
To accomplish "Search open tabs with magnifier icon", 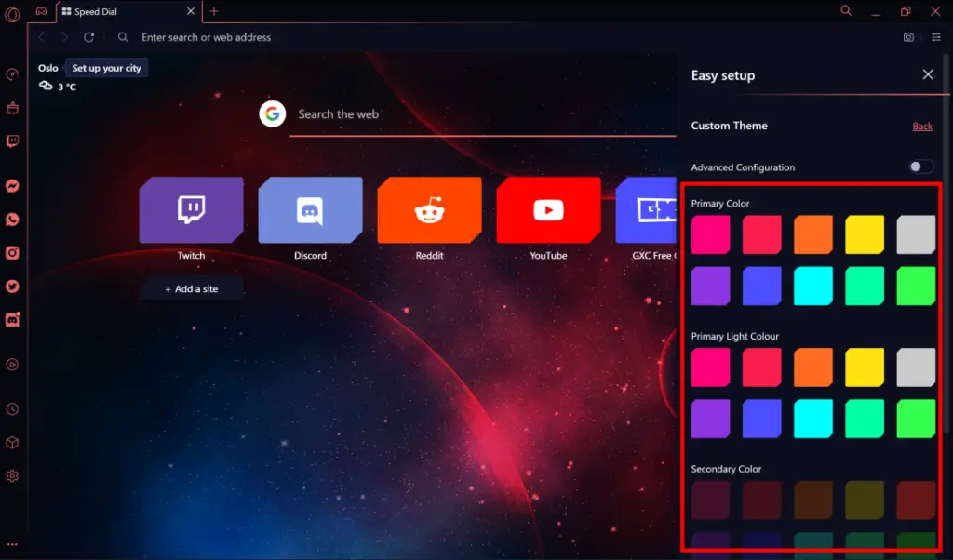I will (x=845, y=11).
